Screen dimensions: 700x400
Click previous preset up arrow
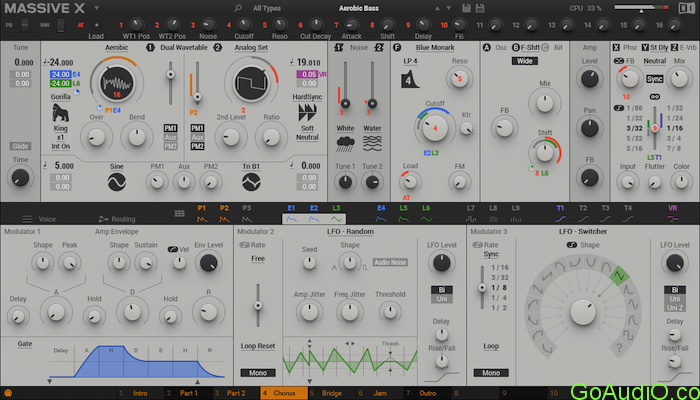pyautogui.click(x=438, y=8)
